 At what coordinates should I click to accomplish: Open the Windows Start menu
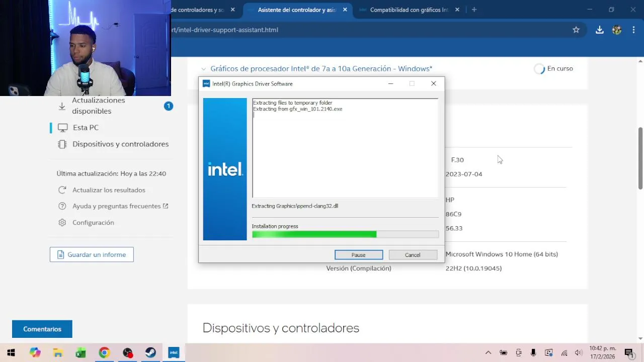(x=11, y=352)
